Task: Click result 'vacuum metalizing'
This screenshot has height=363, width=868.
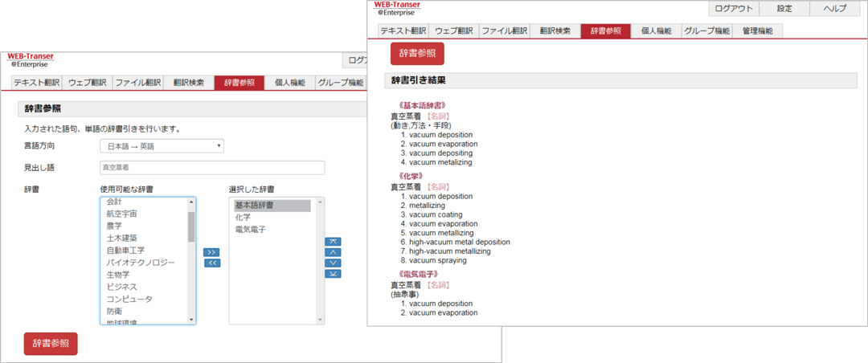Action: point(441,162)
